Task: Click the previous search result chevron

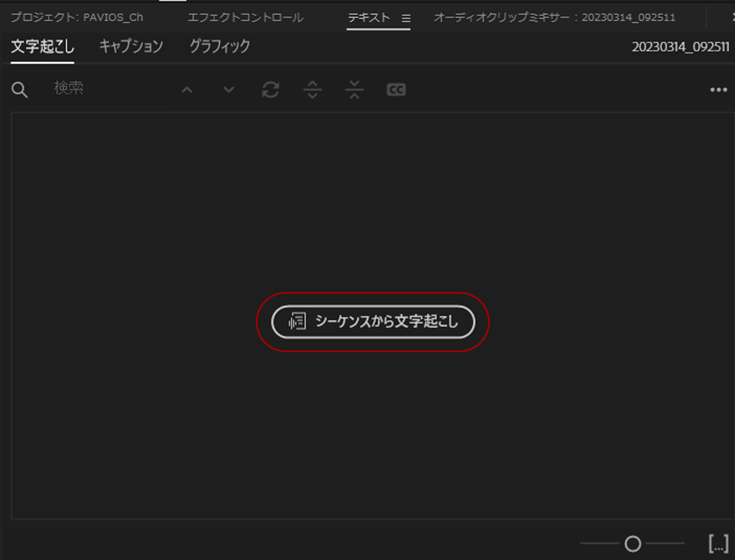Action: pyautogui.click(x=187, y=89)
